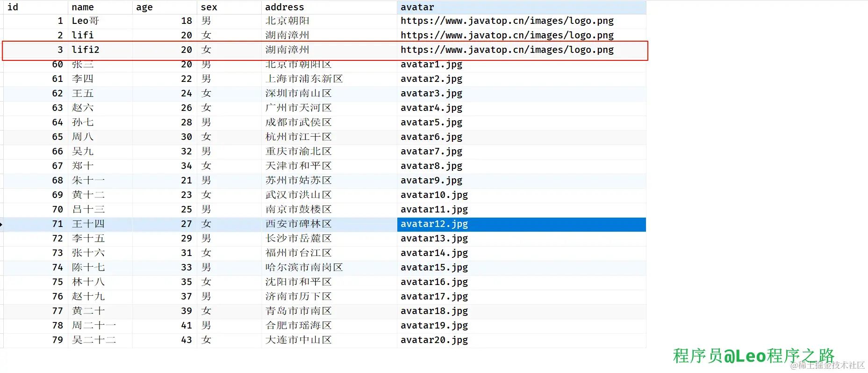Select the name cell '黄十二'

tap(100, 195)
